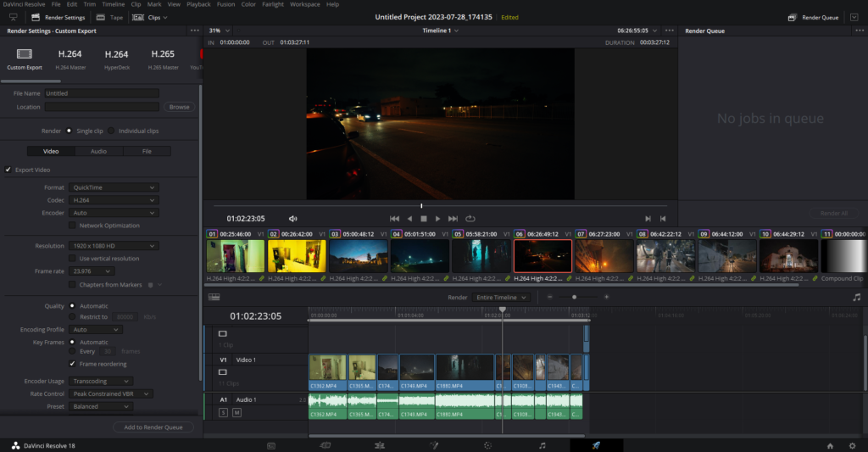The width and height of the screenshot is (868, 452).
Task: Open the Format QuickTime dropdown
Action: (114, 187)
